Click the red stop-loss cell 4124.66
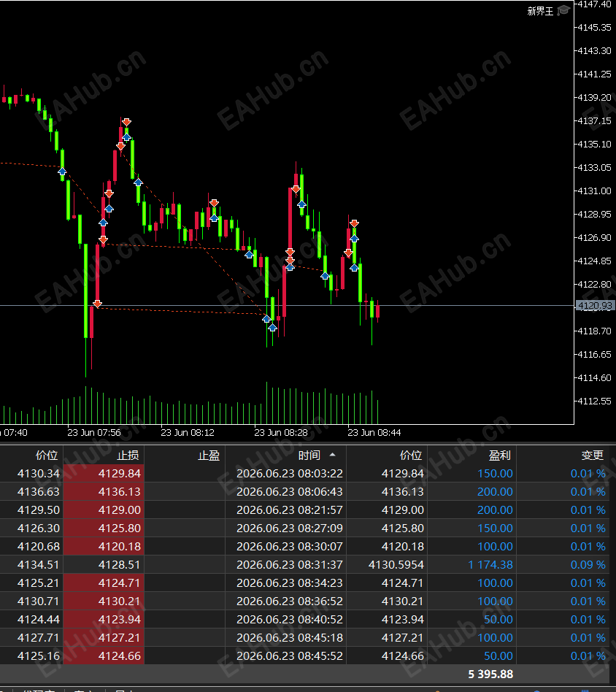616x692 pixels. click(x=104, y=656)
